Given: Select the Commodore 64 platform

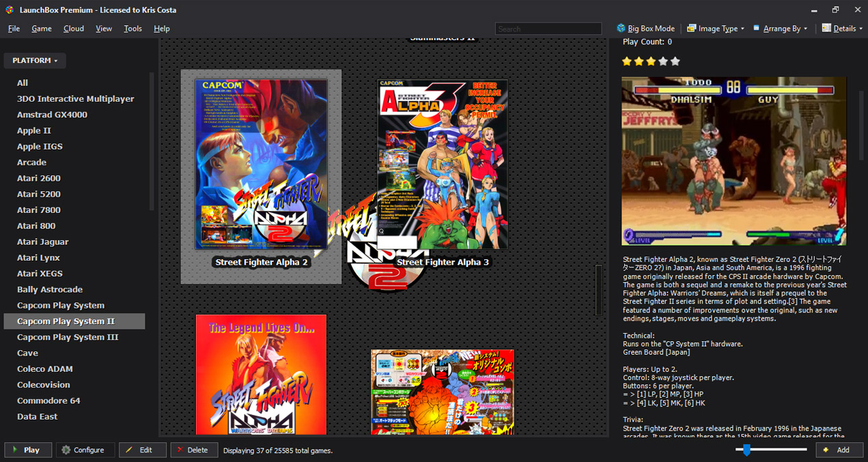Looking at the screenshot, I should [x=48, y=401].
